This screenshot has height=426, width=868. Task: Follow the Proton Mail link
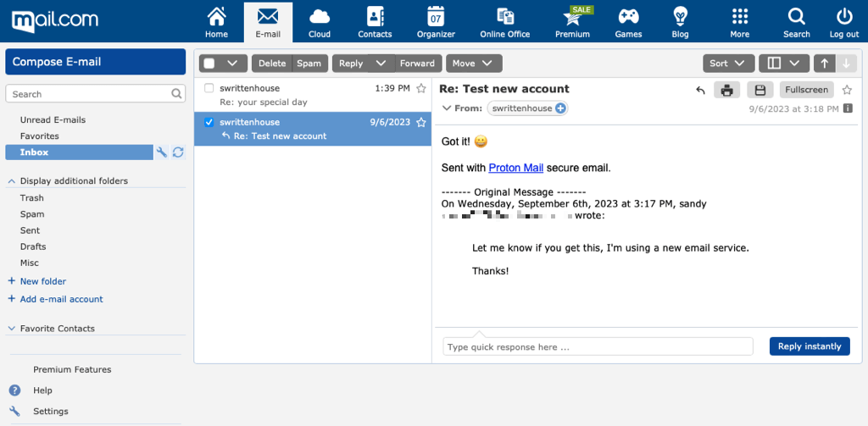[x=515, y=168]
